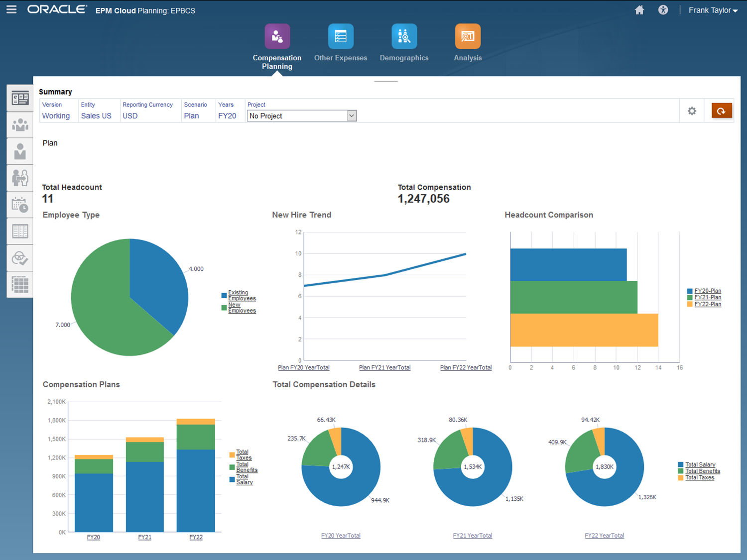The height and width of the screenshot is (560, 747).
Task: Click the orange FY22-Plan legend swatch
Action: tap(690, 304)
